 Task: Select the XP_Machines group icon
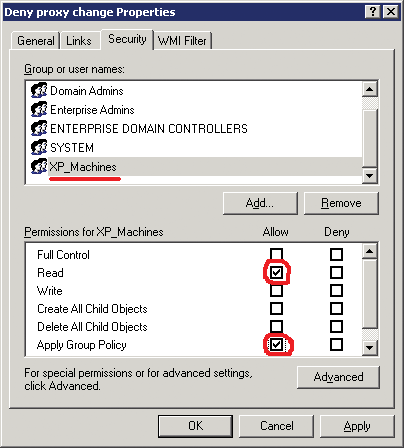[39, 166]
